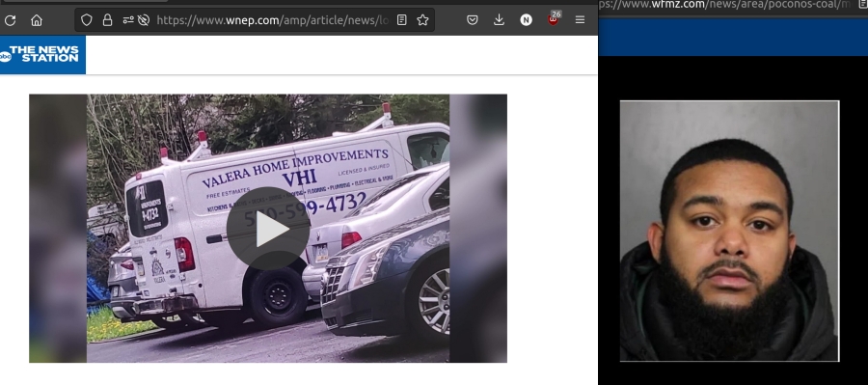The width and height of the screenshot is (868, 385).
Task: Reload the current page
Action: [x=10, y=20]
